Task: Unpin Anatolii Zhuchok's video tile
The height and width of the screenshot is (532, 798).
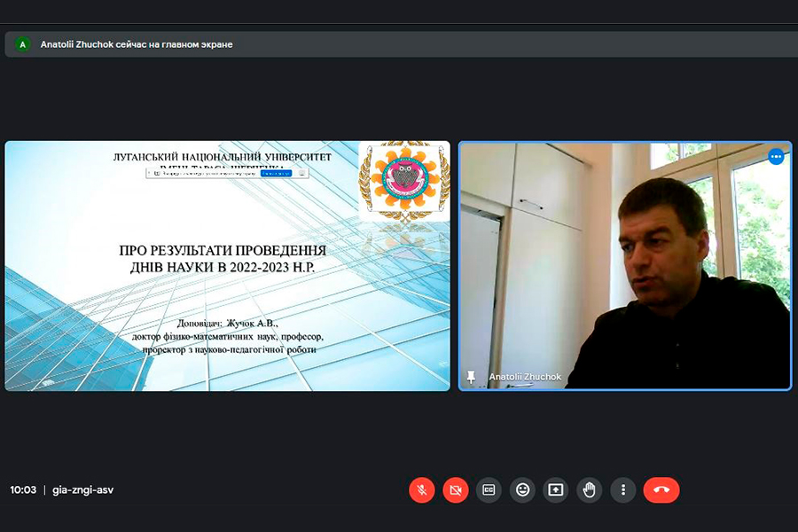Action: (471, 377)
